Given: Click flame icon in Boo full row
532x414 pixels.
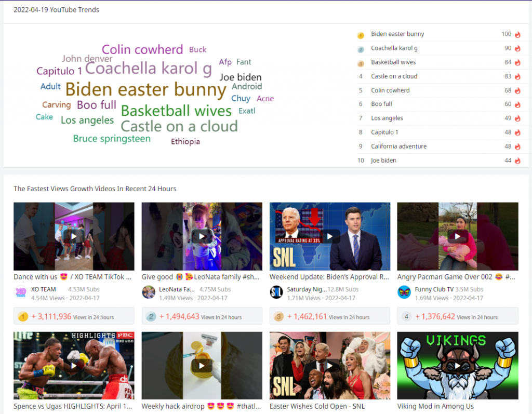Looking at the screenshot, I should [x=517, y=104].
